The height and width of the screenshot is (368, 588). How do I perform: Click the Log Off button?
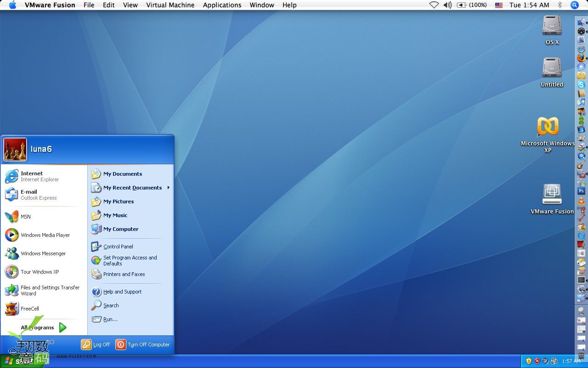[x=96, y=345]
